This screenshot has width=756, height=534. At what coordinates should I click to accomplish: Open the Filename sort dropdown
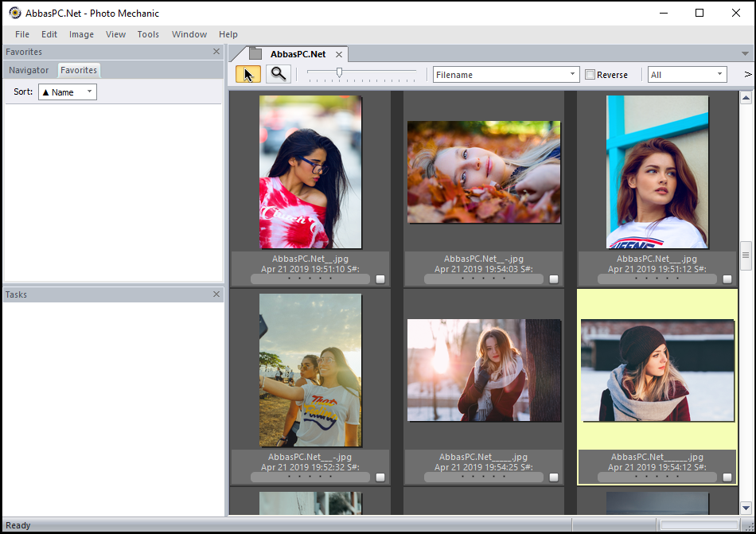pyautogui.click(x=506, y=74)
